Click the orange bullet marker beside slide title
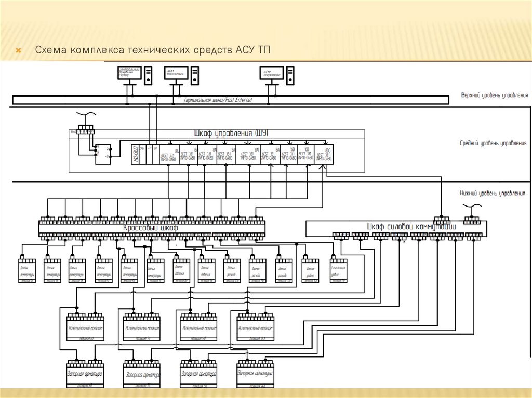The height and width of the screenshot is (398, 532). pos(18,51)
